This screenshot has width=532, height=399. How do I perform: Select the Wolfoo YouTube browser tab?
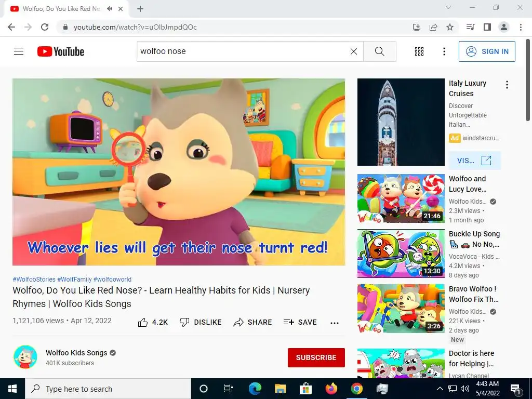pyautogui.click(x=66, y=9)
